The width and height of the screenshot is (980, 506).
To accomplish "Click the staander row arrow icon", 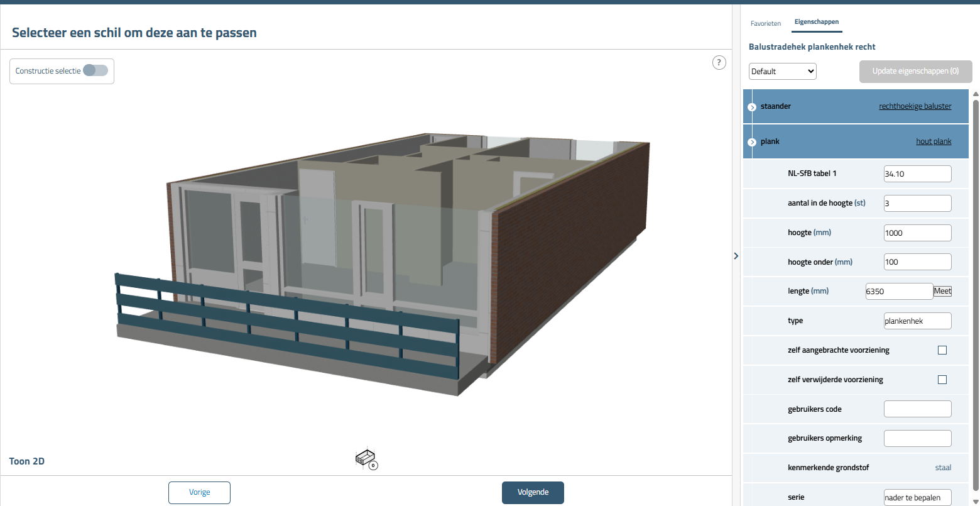I will (752, 107).
